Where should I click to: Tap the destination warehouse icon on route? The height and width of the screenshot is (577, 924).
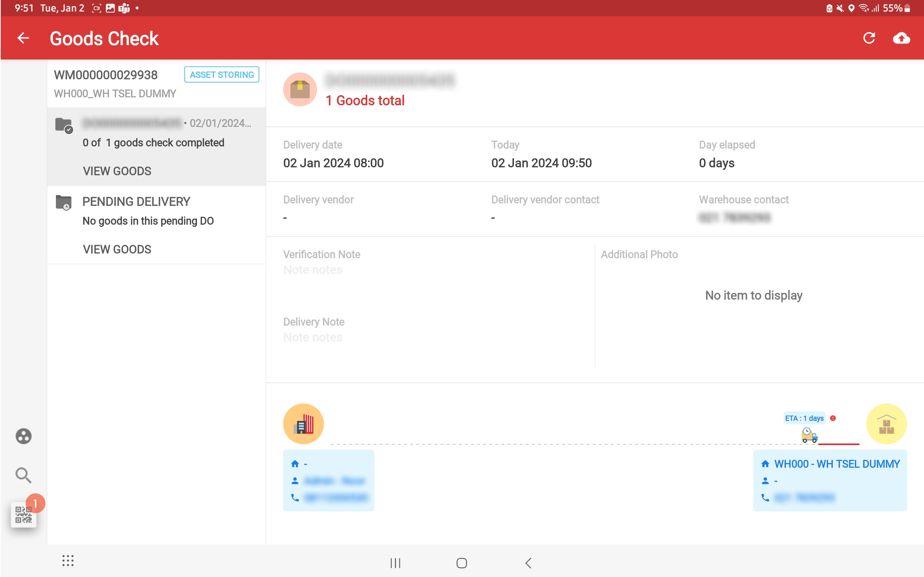886,424
